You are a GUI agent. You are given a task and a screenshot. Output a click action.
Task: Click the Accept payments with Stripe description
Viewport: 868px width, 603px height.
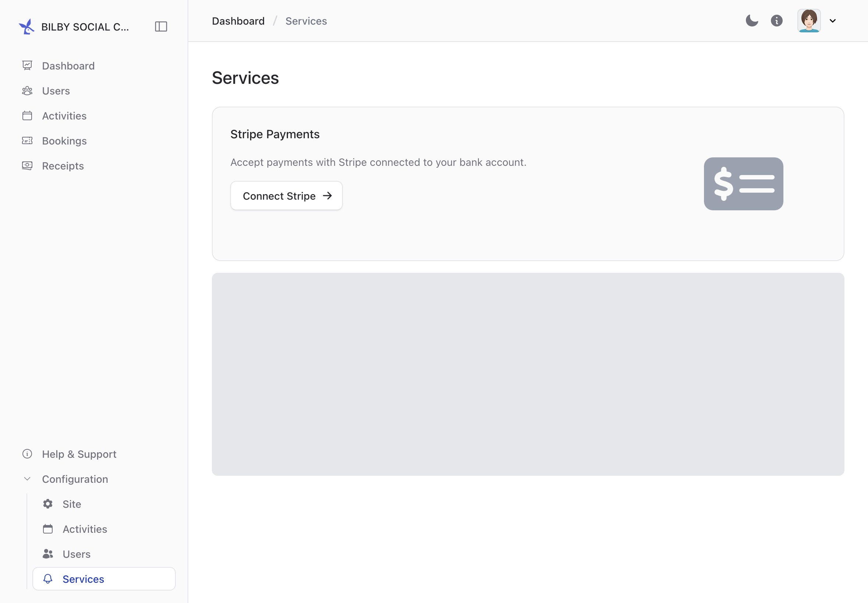tap(378, 162)
